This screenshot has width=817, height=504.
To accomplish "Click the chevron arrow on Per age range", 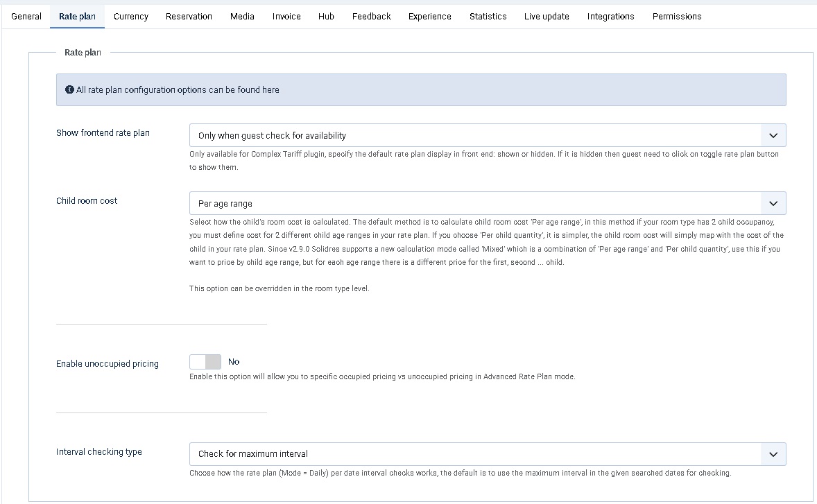I will [x=773, y=204].
